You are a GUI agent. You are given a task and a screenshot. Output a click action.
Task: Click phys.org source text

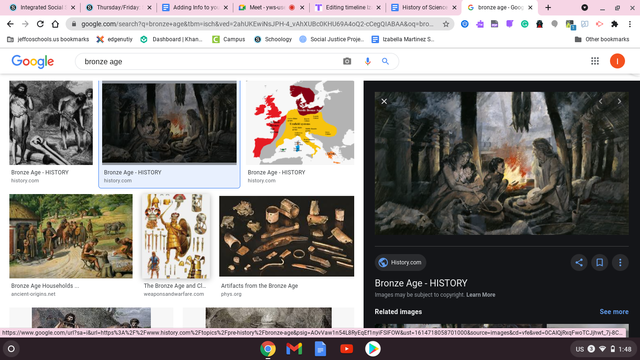[231, 294]
